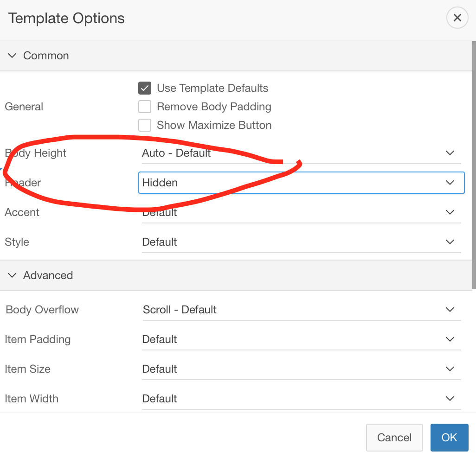476x458 pixels.
Task: Open the Header dropdown showing Hidden
Action: (x=302, y=183)
